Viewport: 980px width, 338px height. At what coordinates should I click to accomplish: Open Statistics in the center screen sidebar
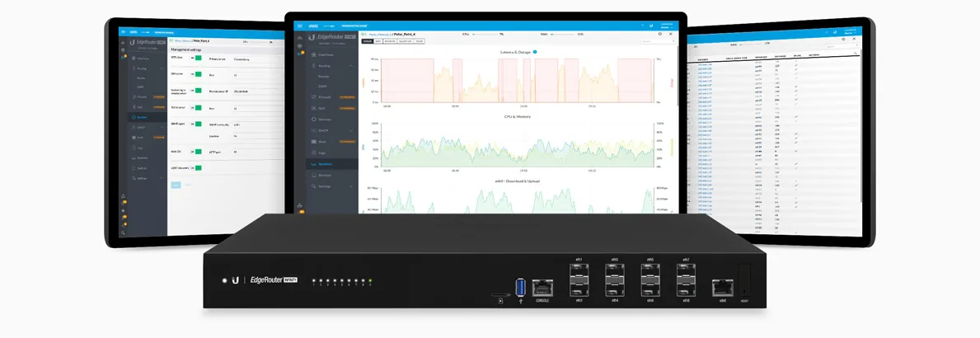pos(325,164)
